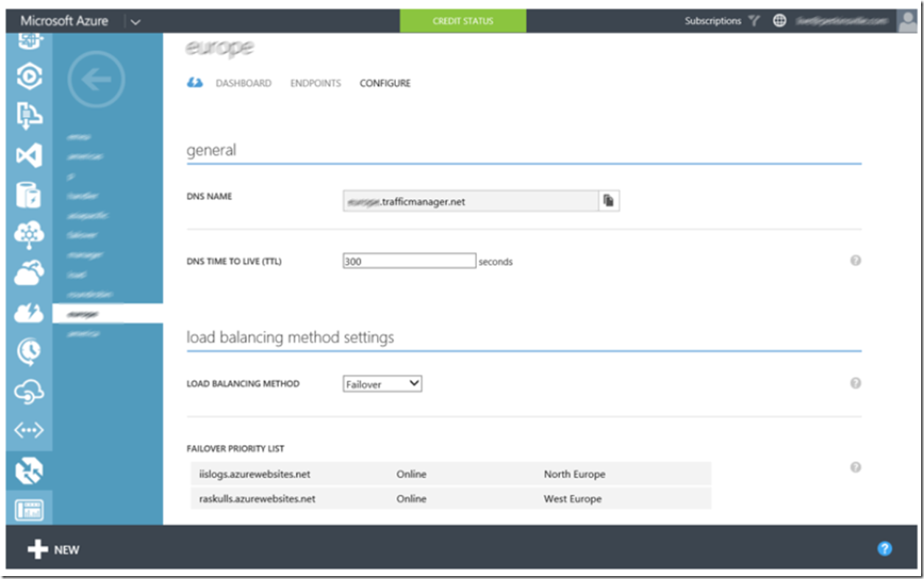Switch to the ENDPOINTS tab
The width and height of the screenshot is (924, 579).
point(316,83)
